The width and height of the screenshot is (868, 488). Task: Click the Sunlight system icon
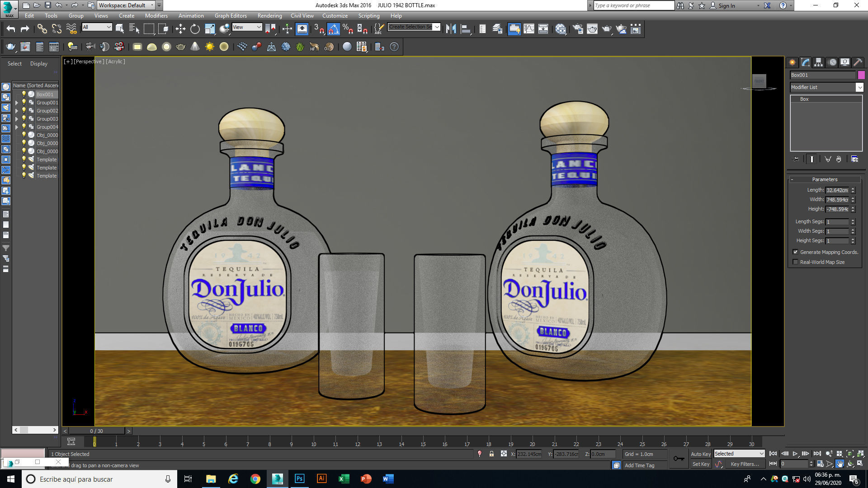[210, 47]
